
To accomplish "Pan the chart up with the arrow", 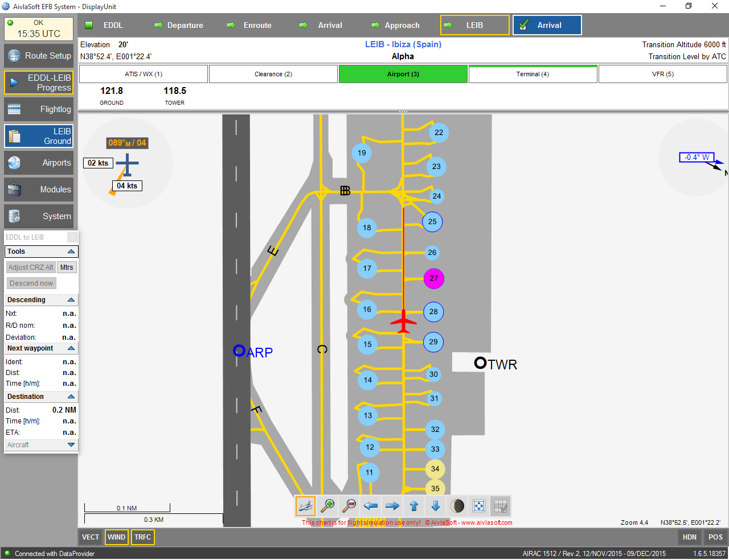I will click(x=414, y=506).
